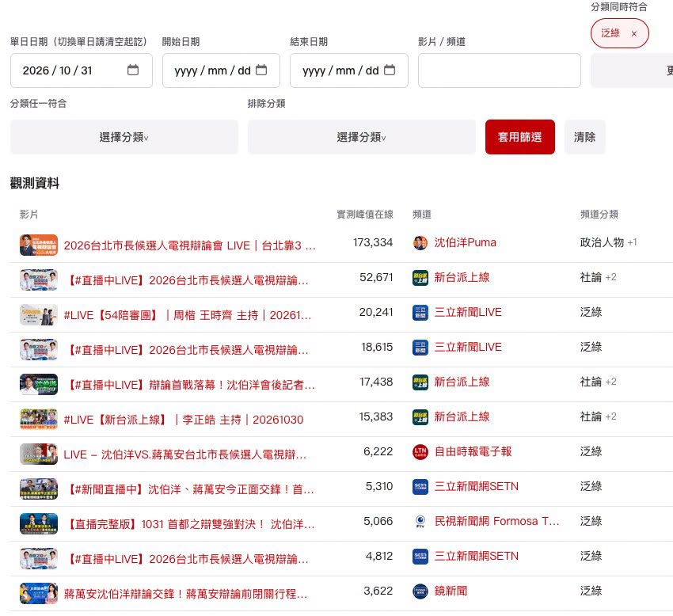This screenshot has width=673, height=616.
Task: Click 民視新聞網 Formosa channel icon
Action: 420,521
